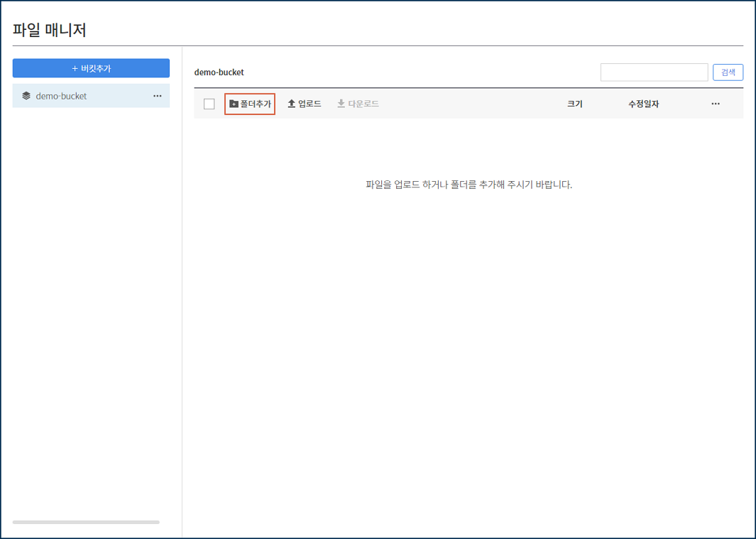This screenshot has width=756, height=539.
Task: Click the 폴더추가 text label
Action: (x=256, y=104)
